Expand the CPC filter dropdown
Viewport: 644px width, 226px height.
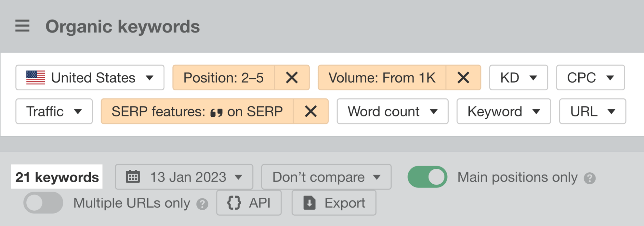(590, 78)
